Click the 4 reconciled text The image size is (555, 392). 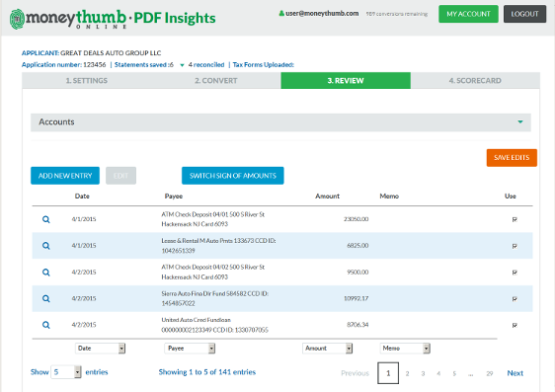tap(206, 65)
